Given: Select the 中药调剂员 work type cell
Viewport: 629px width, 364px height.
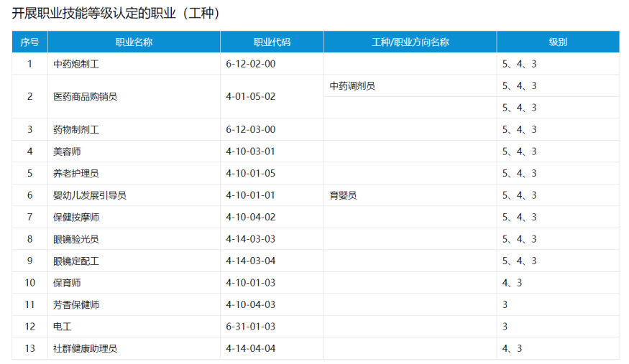Looking at the screenshot, I should pos(352,86).
